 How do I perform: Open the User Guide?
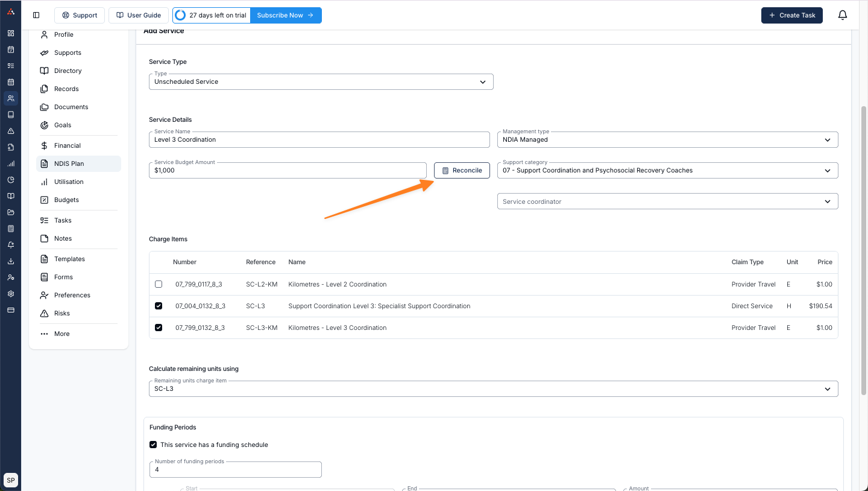[x=139, y=15]
